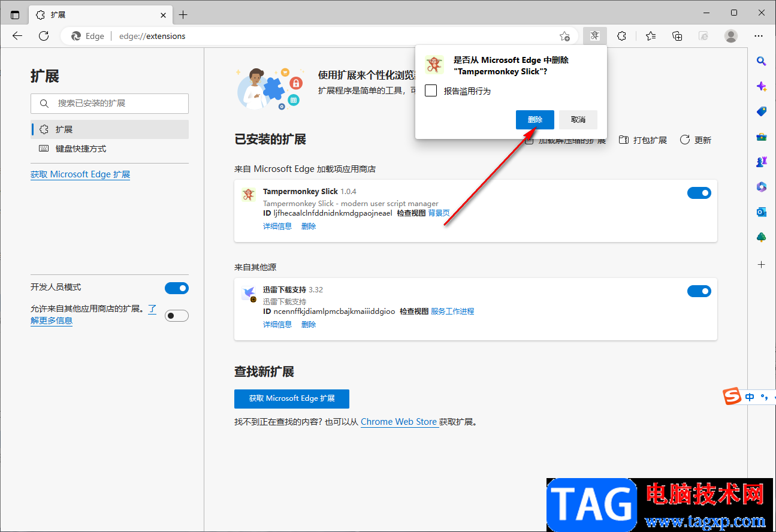Add this page to favorites
Image resolution: width=776 pixels, height=532 pixels.
[564, 36]
